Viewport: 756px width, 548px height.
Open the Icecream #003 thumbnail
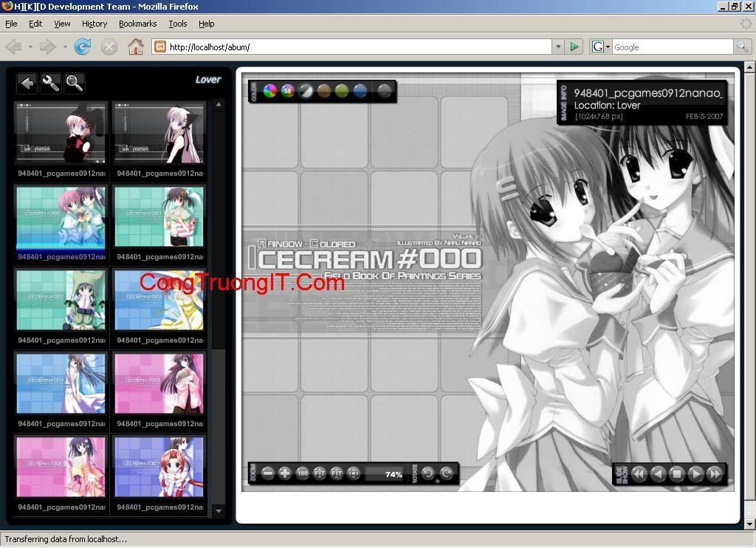click(159, 300)
